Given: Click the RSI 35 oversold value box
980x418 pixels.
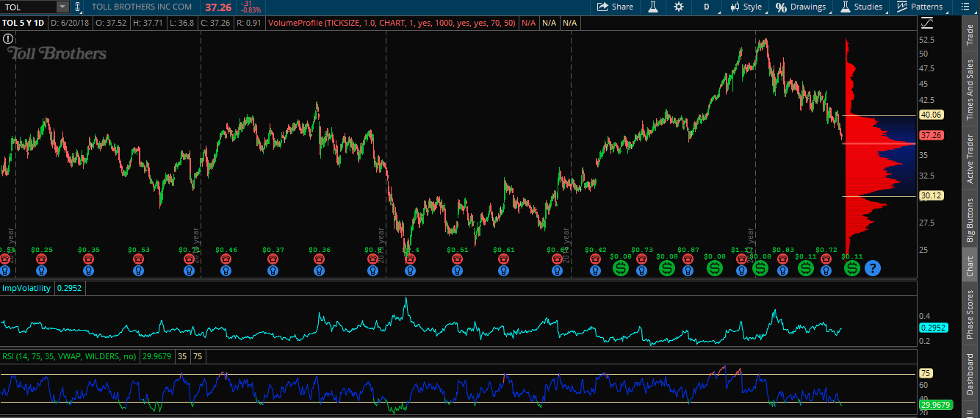Looking at the screenshot, I should [x=182, y=356].
